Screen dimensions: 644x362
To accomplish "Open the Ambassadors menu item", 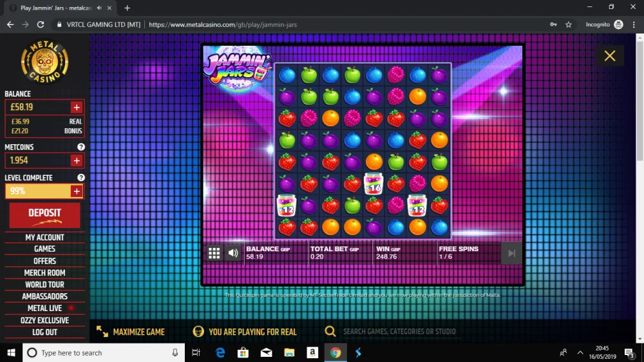I will click(x=45, y=297).
